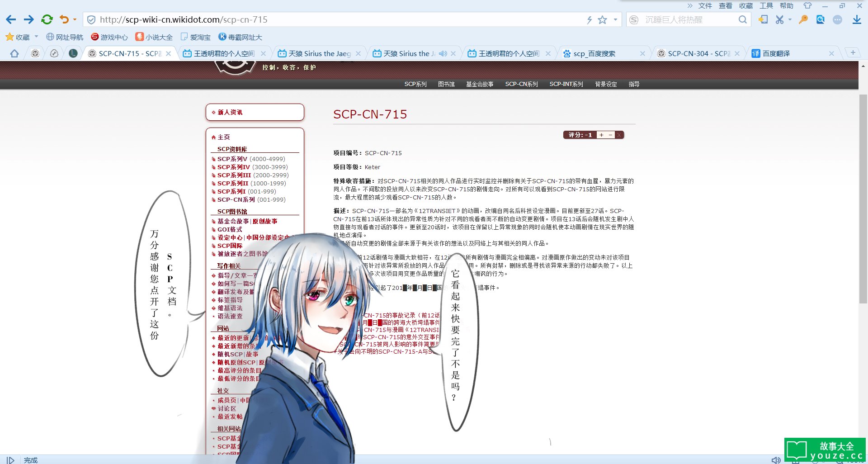The height and width of the screenshot is (464, 868).
Task: Open the 收藏 bookmarks dropdown arrow
Action: point(36,37)
